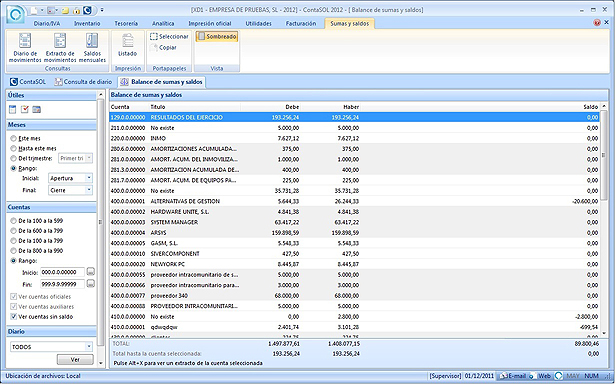Open the Inventario ribbon tab
Image resolution: width=615 pixels, height=384 pixels.
pos(87,24)
